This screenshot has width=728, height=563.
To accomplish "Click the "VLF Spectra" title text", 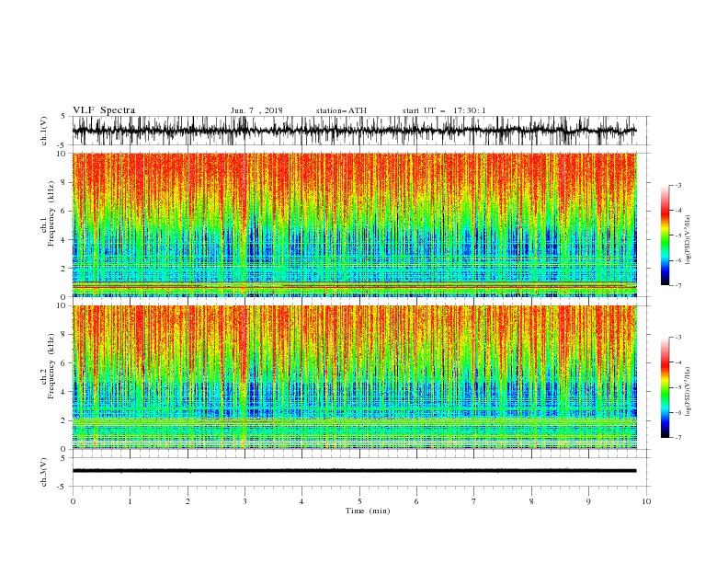I will click(x=104, y=110).
